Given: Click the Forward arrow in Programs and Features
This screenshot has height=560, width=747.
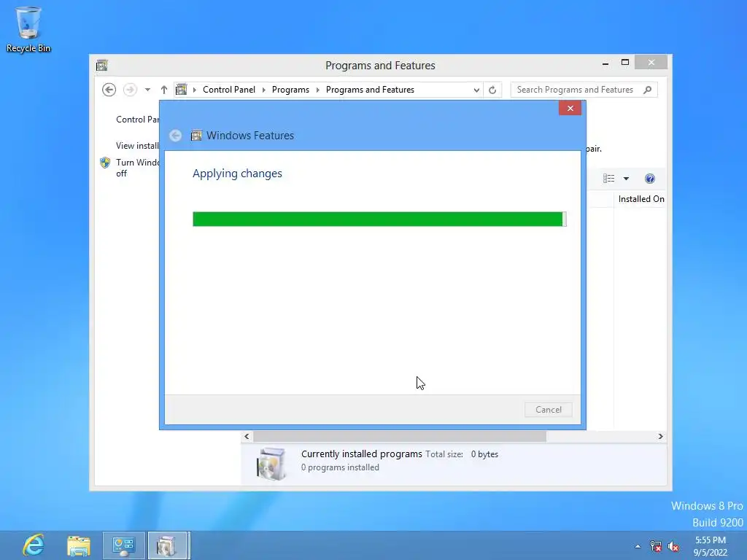Looking at the screenshot, I should 130,90.
